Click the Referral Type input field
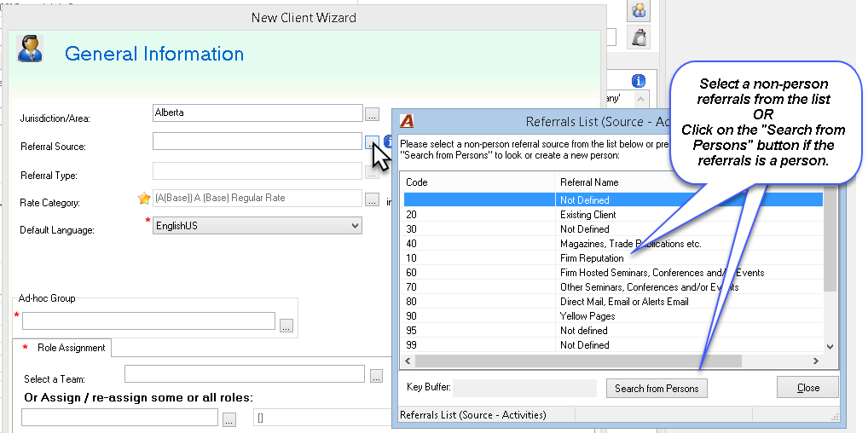Image resolution: width=868 pixels, height=433 pixels. 258,170
